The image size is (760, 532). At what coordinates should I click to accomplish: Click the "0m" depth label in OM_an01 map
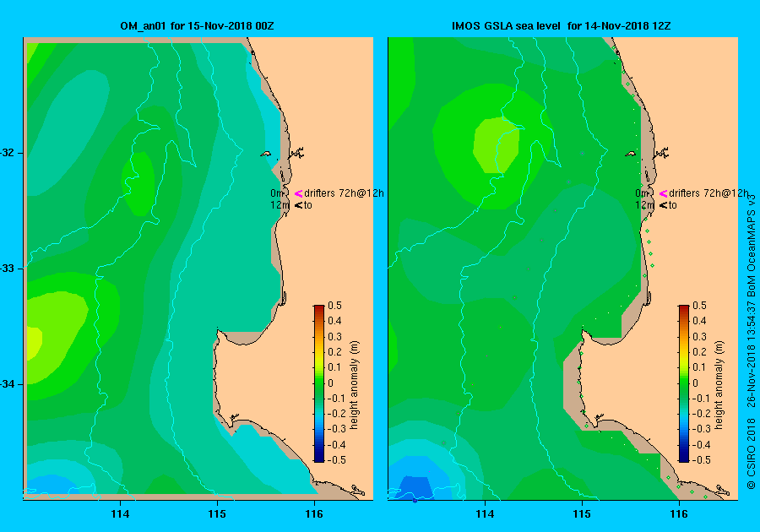pos(276,193)
